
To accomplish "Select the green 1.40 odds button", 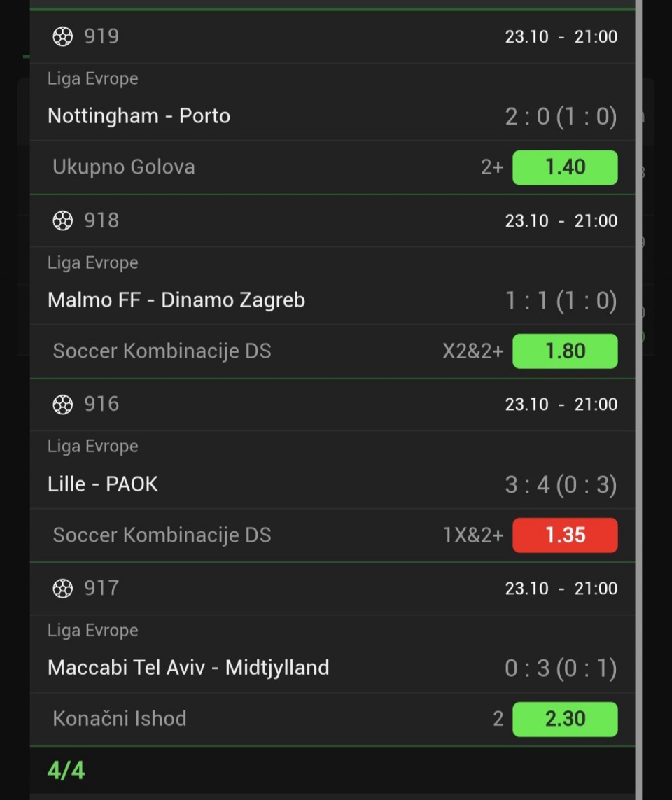I will (565, 167).
